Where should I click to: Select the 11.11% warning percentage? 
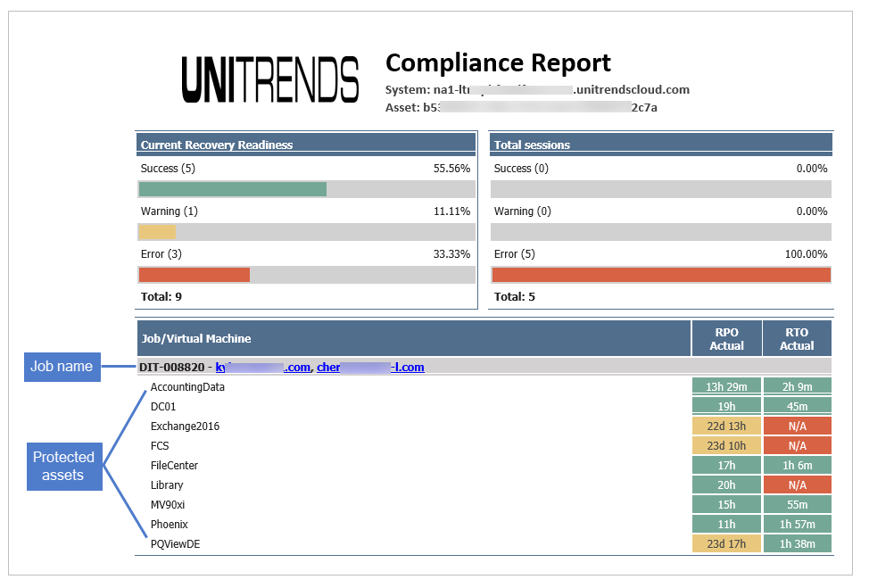451,211
